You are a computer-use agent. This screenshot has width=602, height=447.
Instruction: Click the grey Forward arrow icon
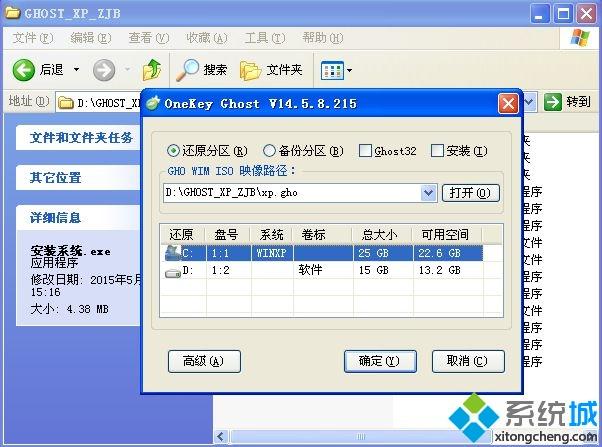104,70
